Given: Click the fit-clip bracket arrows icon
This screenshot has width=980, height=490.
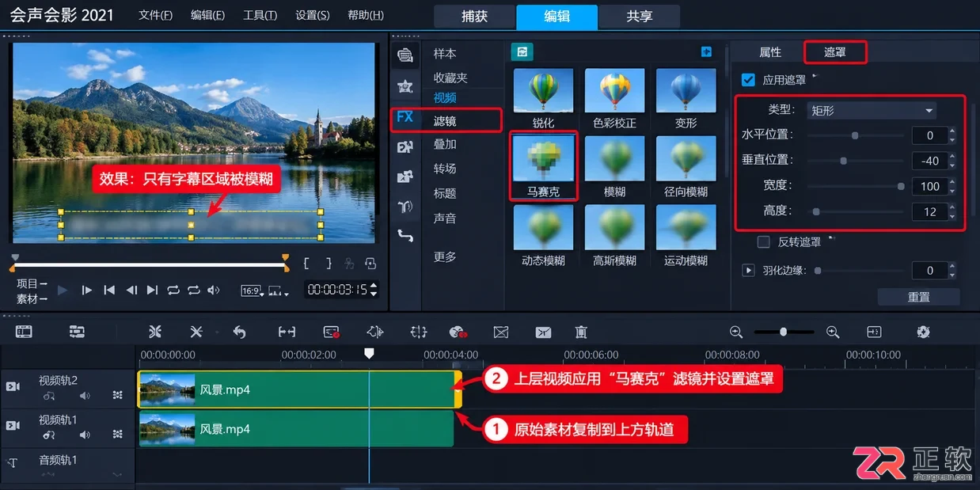Looking at the screenshot, I should (287, 332).
